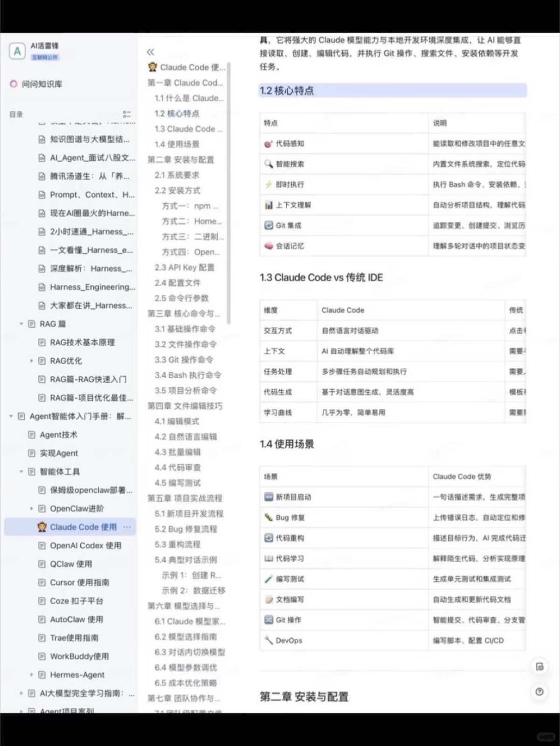Jump to outline 第二章 安装与配置
Viewport: 560px width, 746px height.
[181, 159]
